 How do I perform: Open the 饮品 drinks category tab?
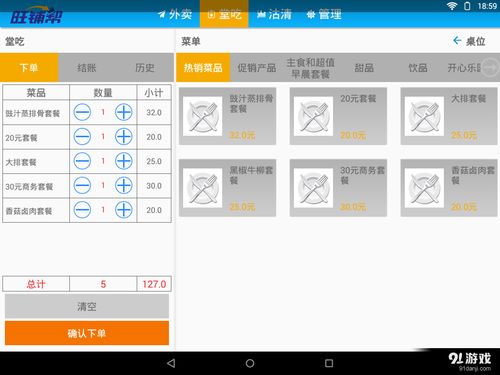coord(418,68)
